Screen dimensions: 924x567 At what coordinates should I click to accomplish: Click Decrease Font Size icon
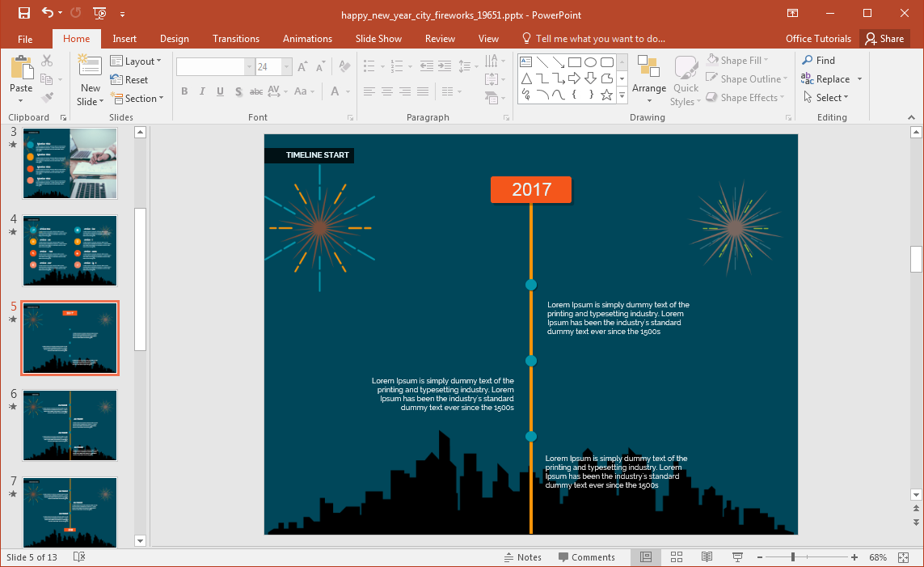[320, 66]
